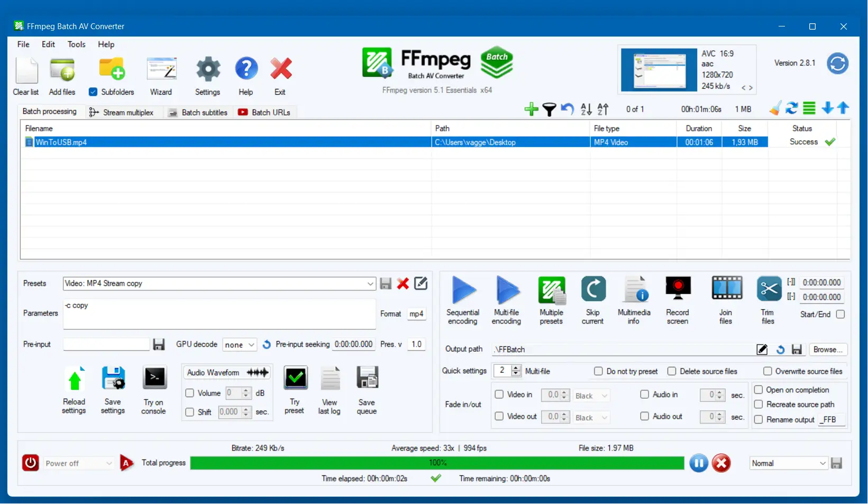
Task: Click the green plus add icon
Action: (x=531, y=109)
